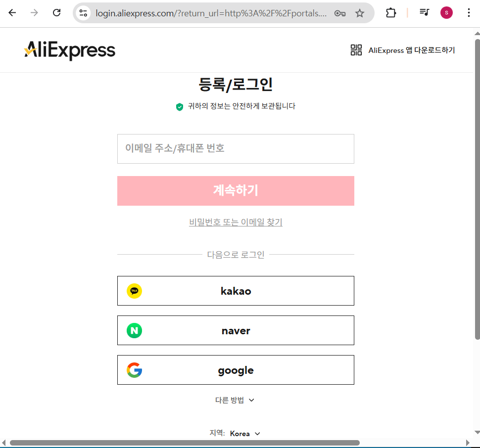Click the 지역: label text

(x=217, y=433)
